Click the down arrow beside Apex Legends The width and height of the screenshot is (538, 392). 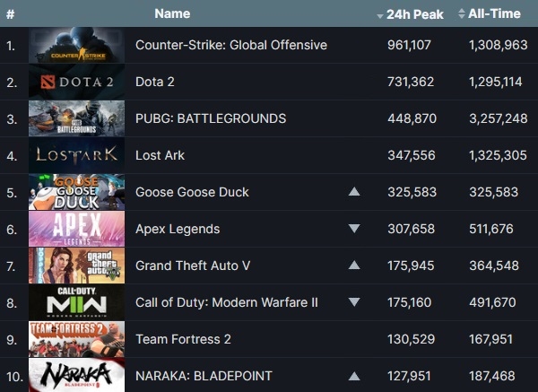[354, 229]
